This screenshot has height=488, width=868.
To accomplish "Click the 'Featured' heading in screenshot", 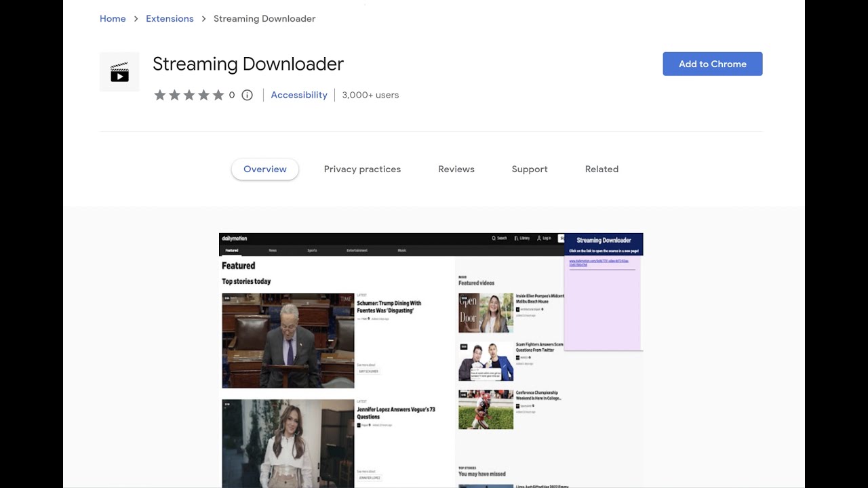I will point(239,266).
